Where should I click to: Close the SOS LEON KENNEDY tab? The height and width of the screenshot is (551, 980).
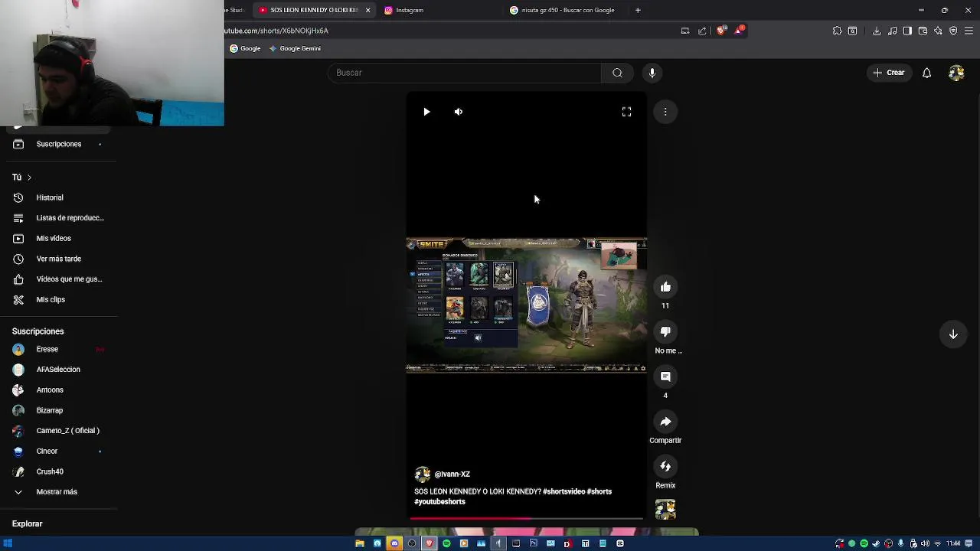pyautogui.click(x=367, y=10)
